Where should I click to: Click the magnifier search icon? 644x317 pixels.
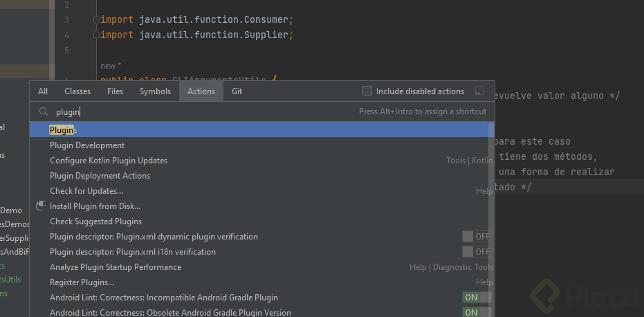[43, 111]
